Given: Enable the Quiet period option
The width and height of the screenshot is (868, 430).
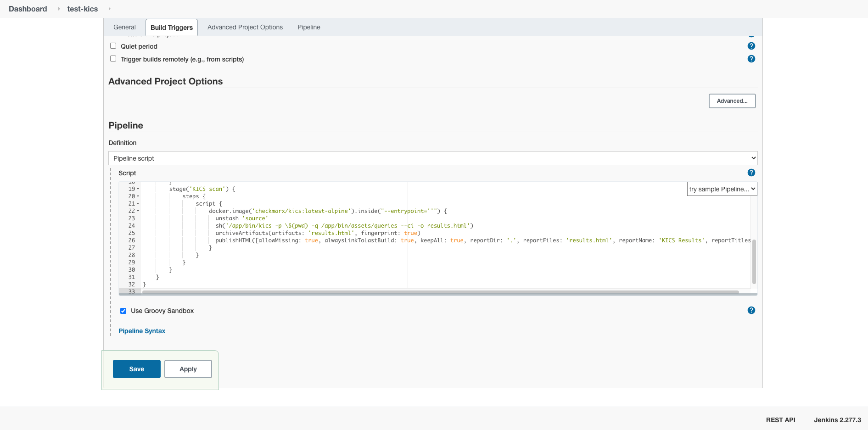Looking at the screenshot, I should (x=113, y=45).
